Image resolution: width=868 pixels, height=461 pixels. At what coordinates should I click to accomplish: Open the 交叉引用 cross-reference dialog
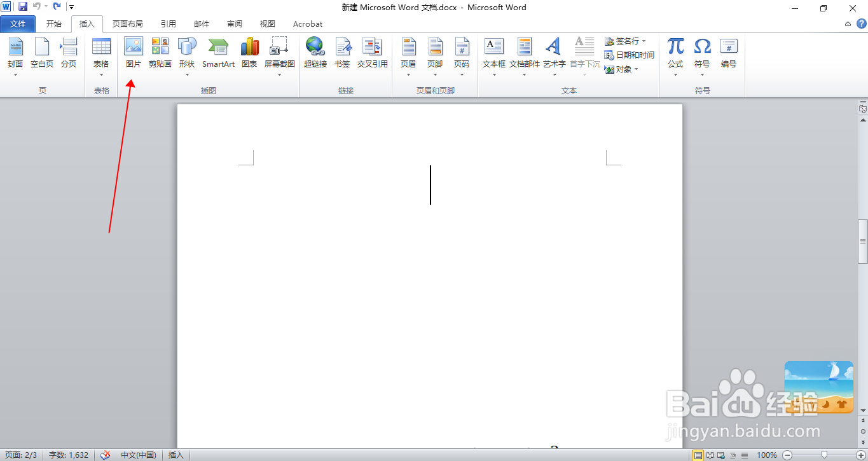coord(372,52)
